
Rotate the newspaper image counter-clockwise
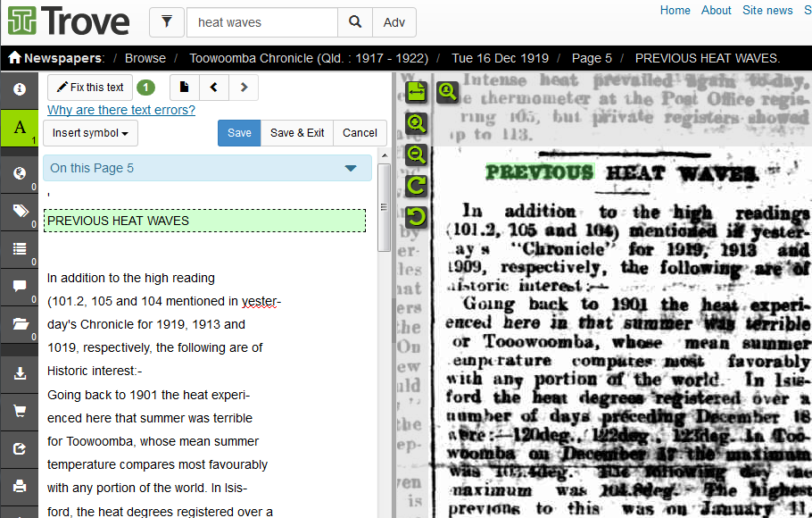pos(417,216)
